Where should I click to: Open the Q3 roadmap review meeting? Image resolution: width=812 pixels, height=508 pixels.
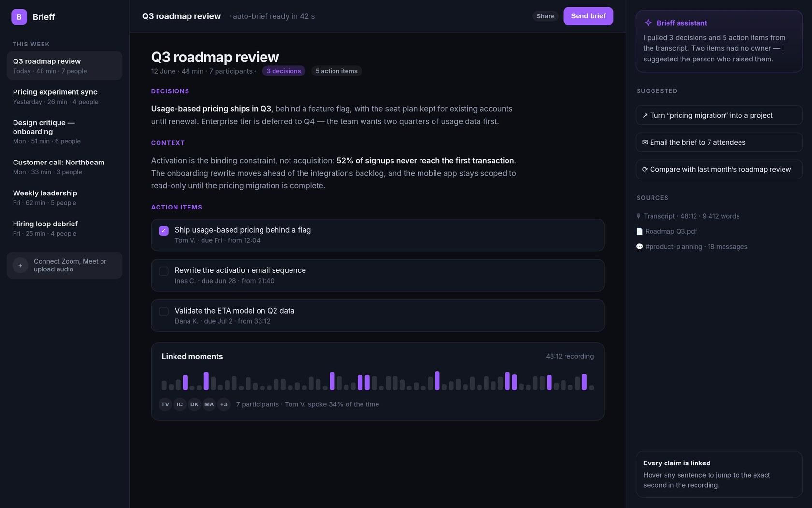(x=64, y=66)
